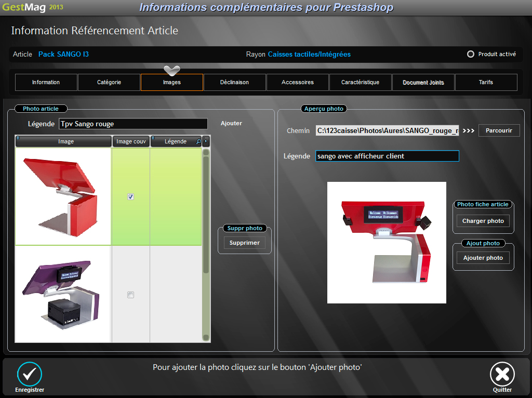This screenshot has width=532, height=398.
Task: Click the sort arrows icon beside Légende header
Action: tap(153, 138)
